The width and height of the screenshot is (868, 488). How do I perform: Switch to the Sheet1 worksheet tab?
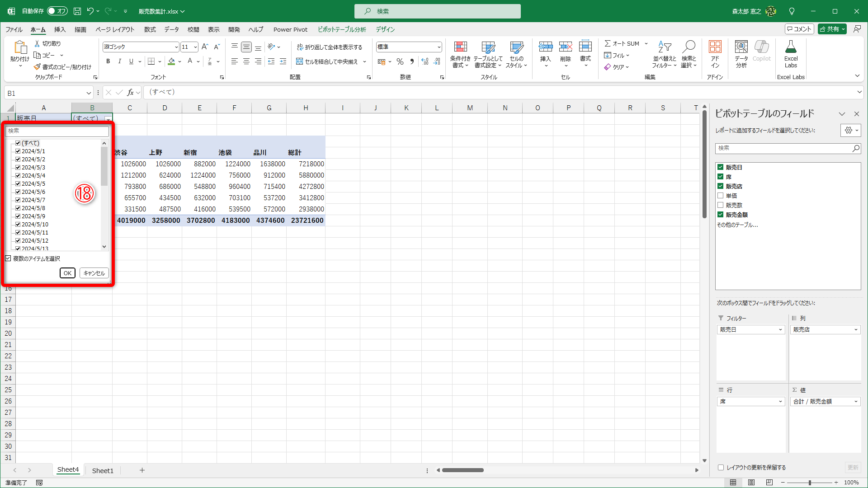(x=103, y=470)
